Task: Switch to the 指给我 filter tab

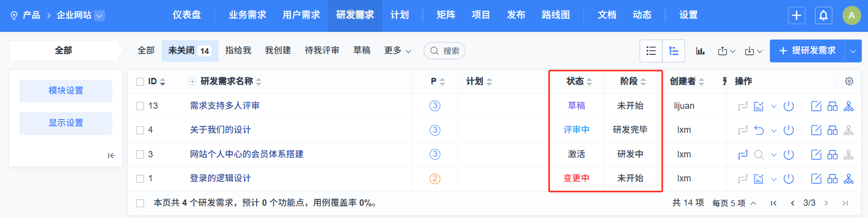Action: pos(238,50)
